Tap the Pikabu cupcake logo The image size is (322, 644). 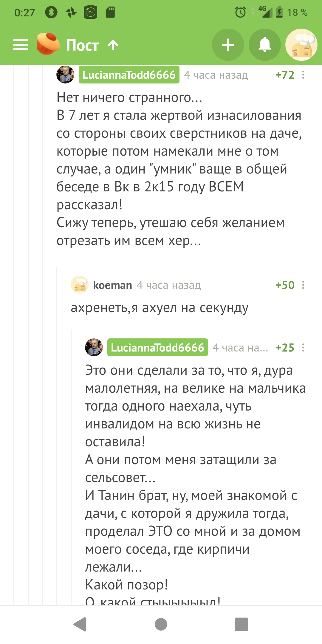[x=48, y=44]
